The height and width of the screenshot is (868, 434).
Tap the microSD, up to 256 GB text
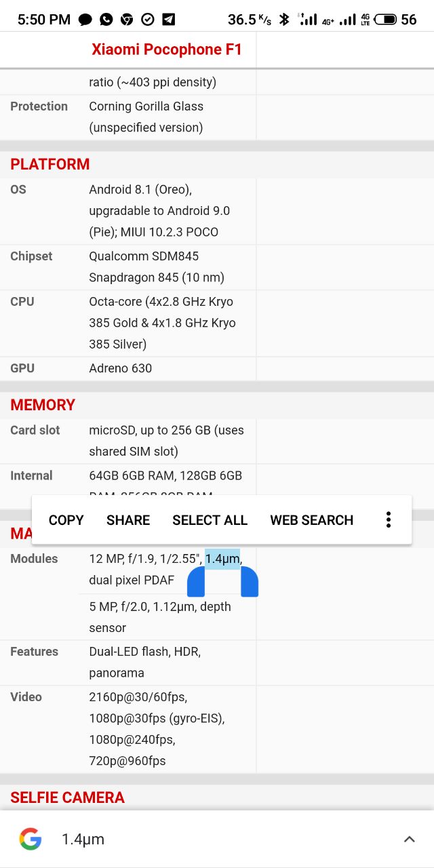[151, 430]
